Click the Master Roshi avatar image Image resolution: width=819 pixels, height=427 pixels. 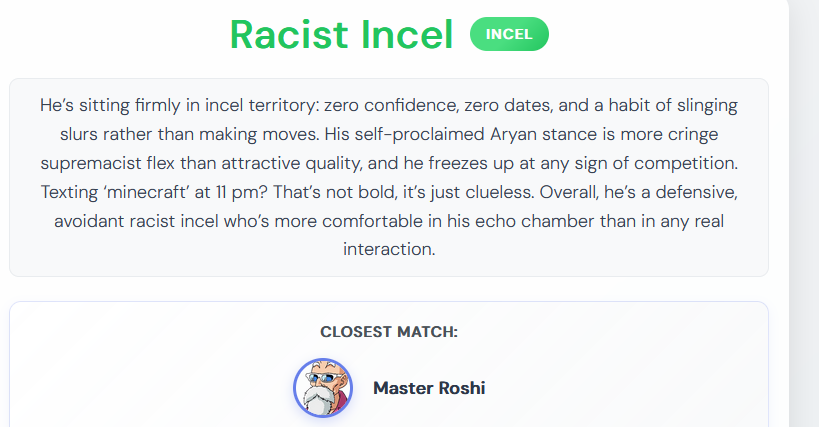[323, 387]
